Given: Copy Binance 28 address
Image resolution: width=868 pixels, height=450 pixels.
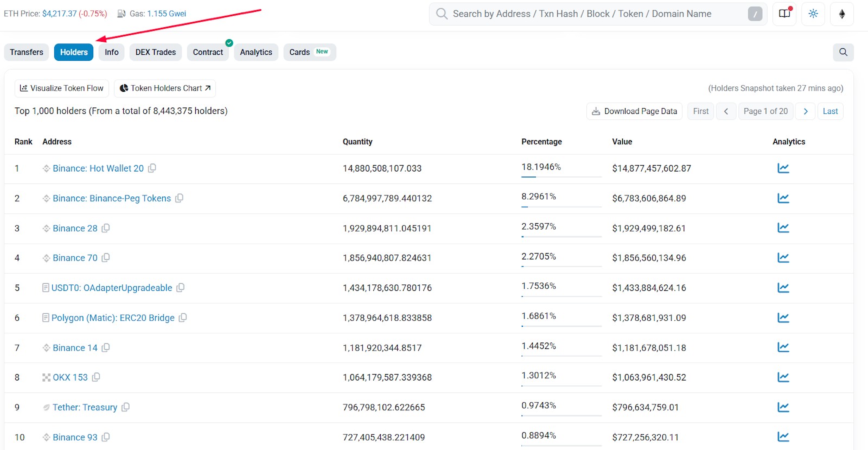Looking at the screenshot, I should coord(106,228).
